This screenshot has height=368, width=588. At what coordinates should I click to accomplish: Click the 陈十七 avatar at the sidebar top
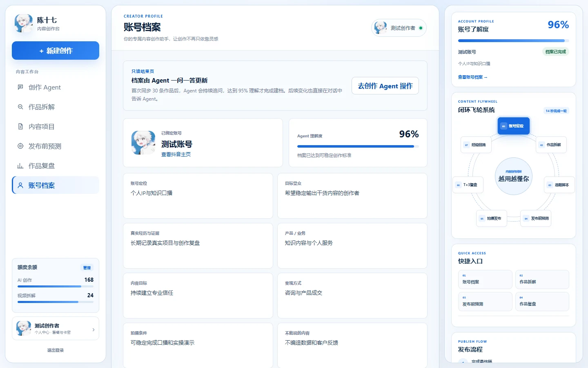[24, 23]
